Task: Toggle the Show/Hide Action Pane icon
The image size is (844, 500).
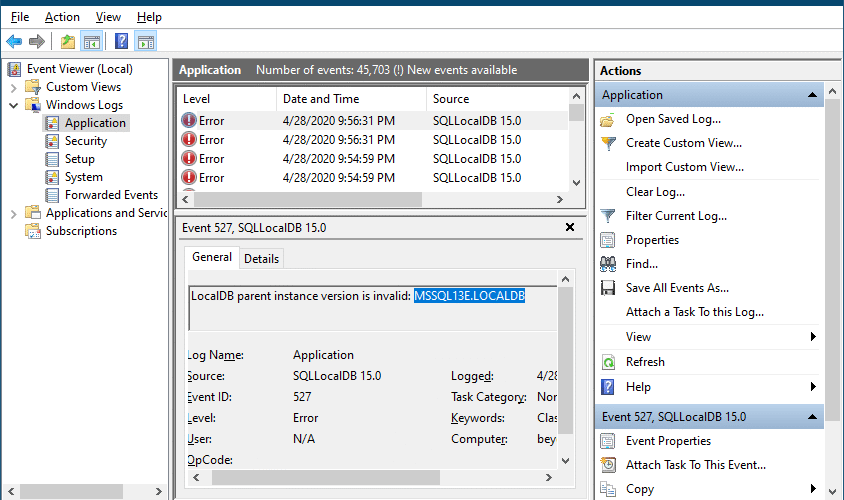Action: coord(146,41)
